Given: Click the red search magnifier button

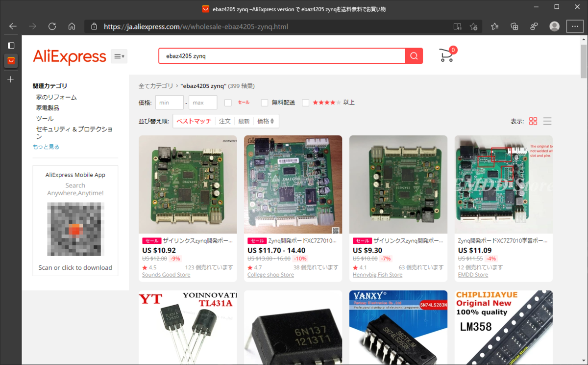Looking at the screenshot, I should pos(414,56).
